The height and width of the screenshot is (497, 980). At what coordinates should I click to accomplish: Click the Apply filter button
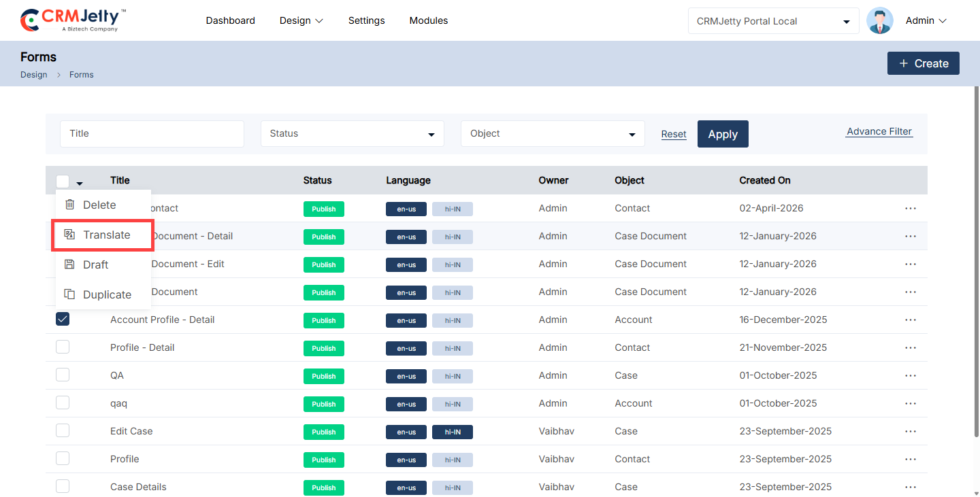[723, 134]
